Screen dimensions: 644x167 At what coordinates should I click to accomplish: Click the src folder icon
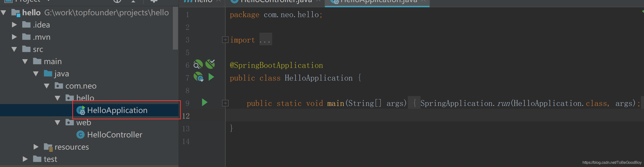[26, 49]
